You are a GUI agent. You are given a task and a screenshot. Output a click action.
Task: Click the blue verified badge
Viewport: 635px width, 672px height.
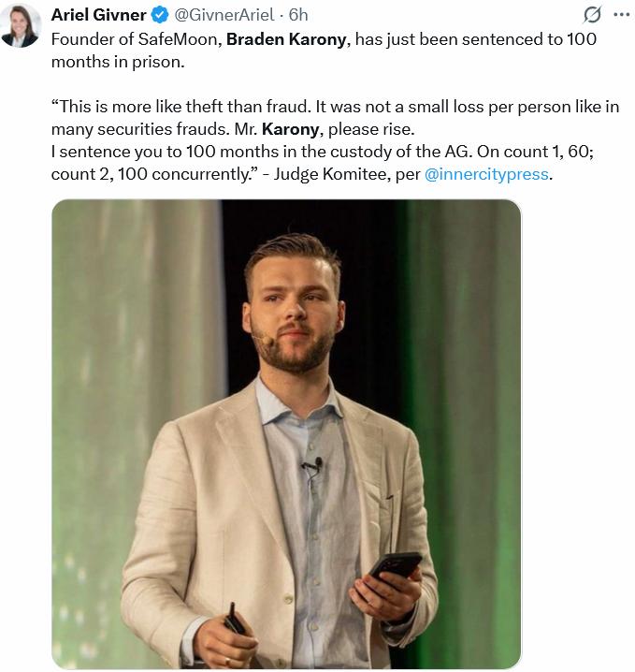coord(159,15)
